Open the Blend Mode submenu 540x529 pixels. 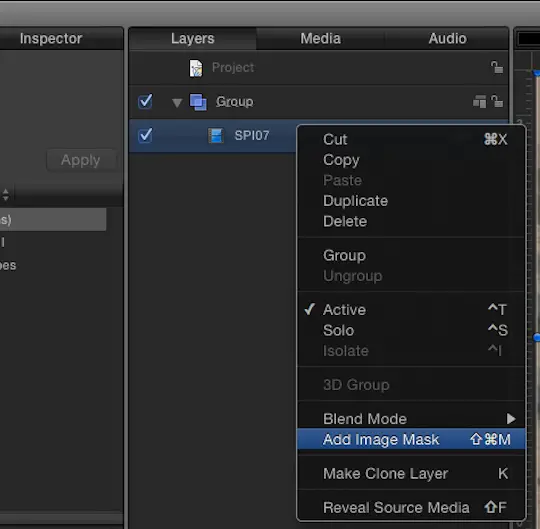point(411,419)
